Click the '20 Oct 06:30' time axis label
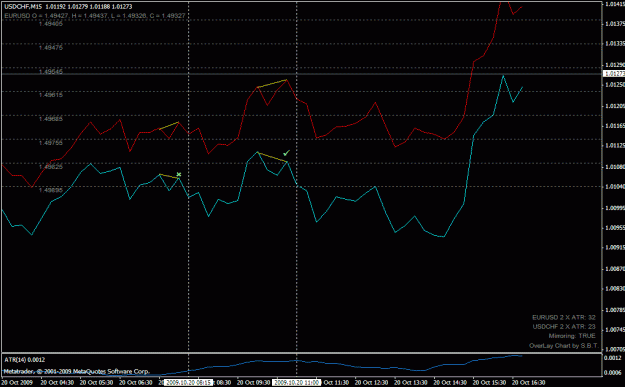Image resolution: width=625 pixels, height=387 pixels. 136,383
